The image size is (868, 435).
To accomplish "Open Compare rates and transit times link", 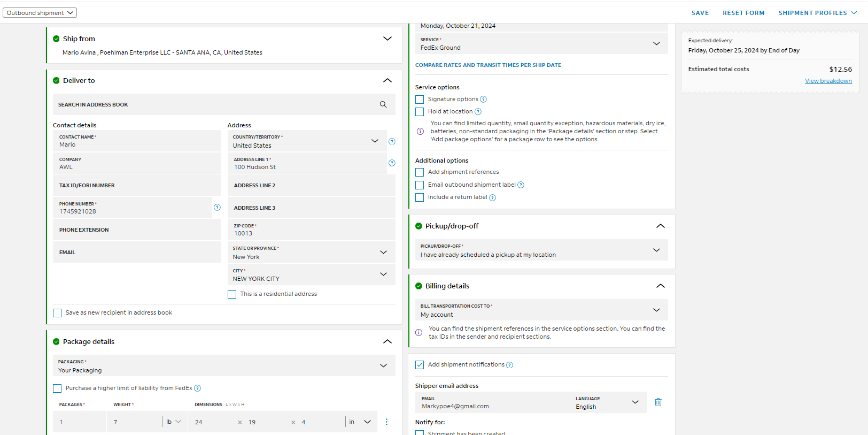I will click(488, 65).
